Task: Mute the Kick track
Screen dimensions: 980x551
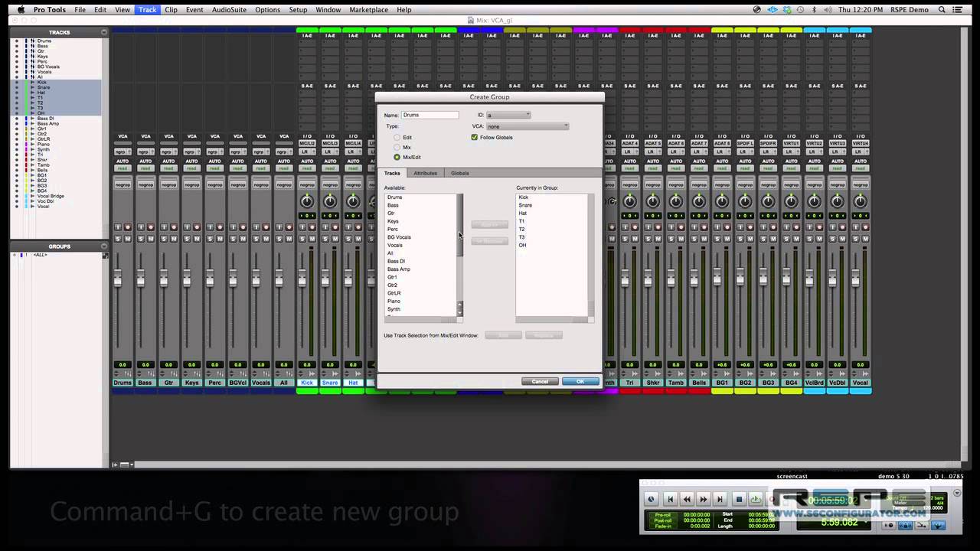Action: click(x=312, y=239)
